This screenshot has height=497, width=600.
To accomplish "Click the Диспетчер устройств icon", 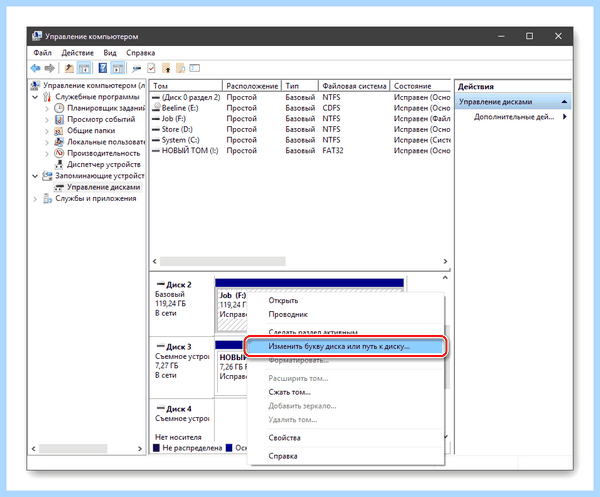I will coord(59,165).
